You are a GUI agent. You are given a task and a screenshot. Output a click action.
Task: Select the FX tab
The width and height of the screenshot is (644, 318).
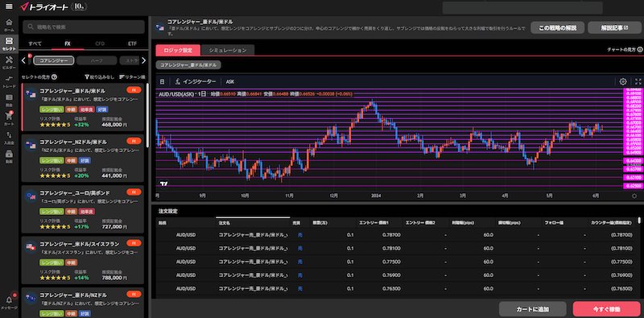(x=68, y=43)
